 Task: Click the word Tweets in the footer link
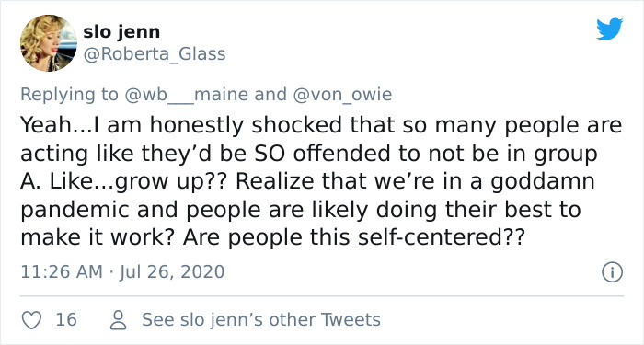click(351, 320)
